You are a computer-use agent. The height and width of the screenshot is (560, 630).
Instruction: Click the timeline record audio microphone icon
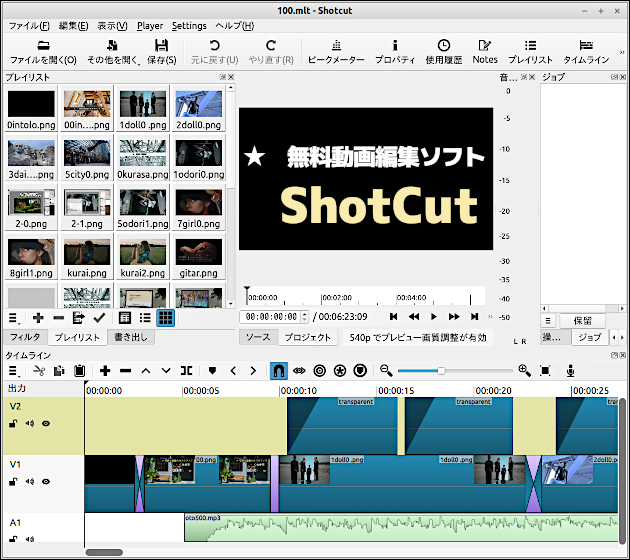pos(571,371)
